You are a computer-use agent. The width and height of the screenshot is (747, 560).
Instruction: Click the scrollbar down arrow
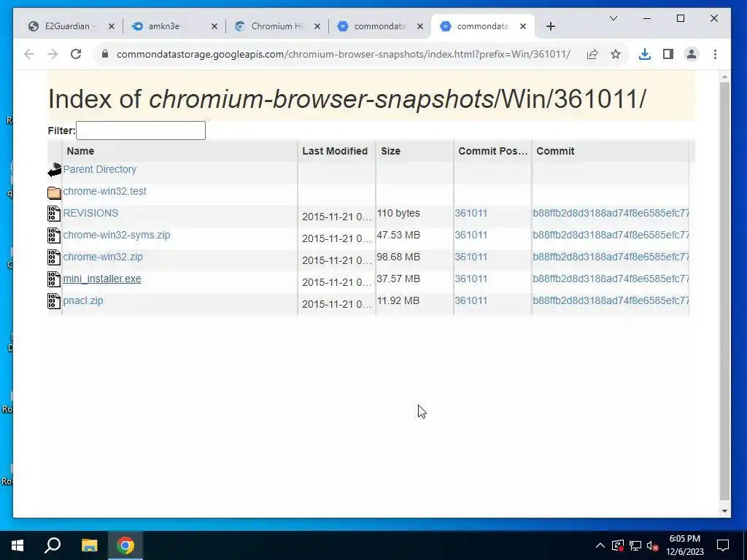point(724,511)
